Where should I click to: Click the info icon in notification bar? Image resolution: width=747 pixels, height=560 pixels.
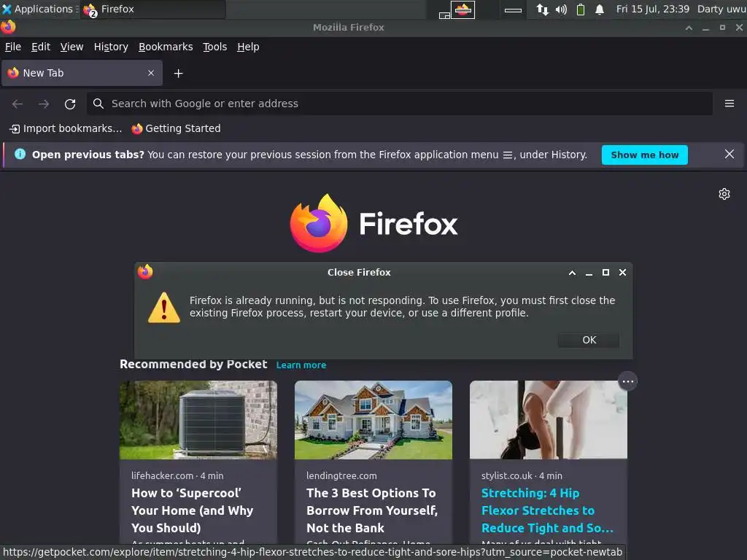coord(20,154)
